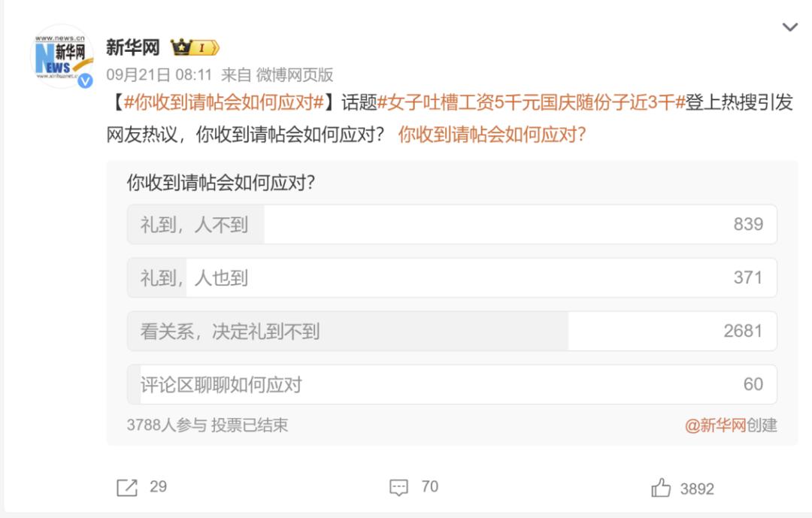Click the comment count 70

(429, 486)
